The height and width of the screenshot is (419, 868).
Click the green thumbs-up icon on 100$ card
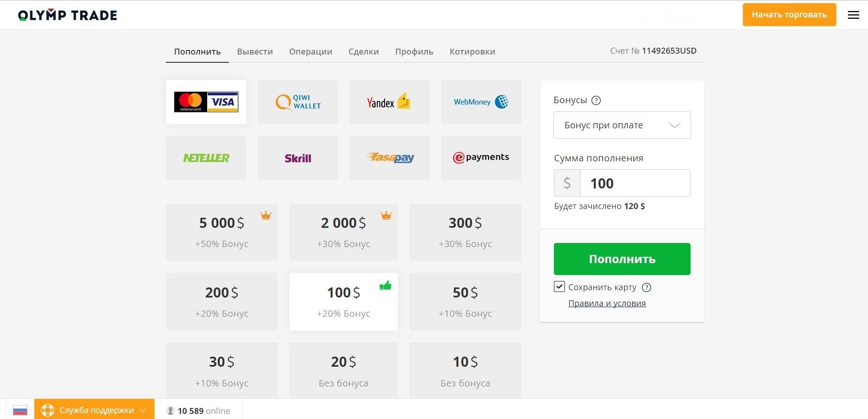[x=386, y=286]
